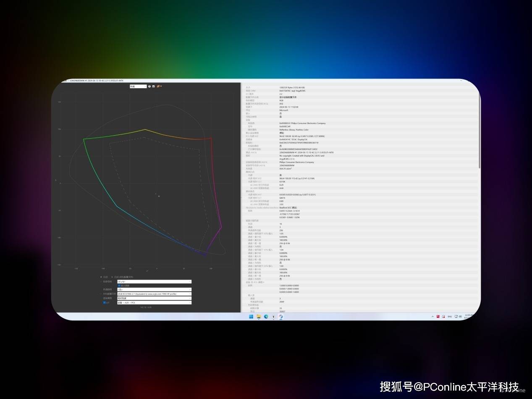The width and height of the screenshot is (532, 399).
Task: Open the rendering intent dropdown
Action: coord(154,298)
